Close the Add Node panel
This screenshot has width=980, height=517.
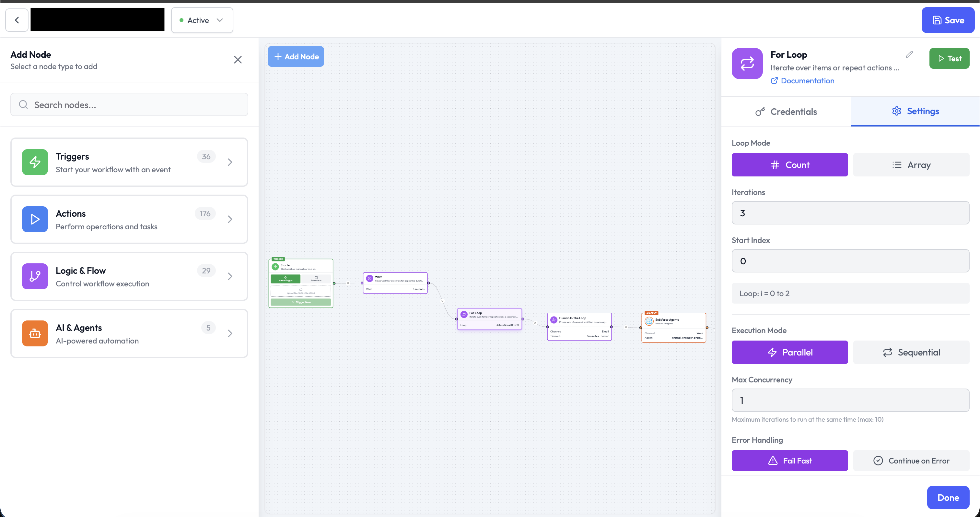tap(238, 60)
